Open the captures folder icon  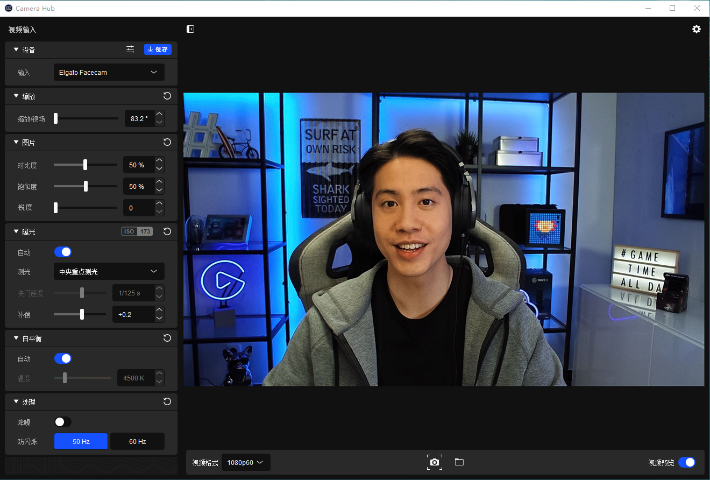459,462
